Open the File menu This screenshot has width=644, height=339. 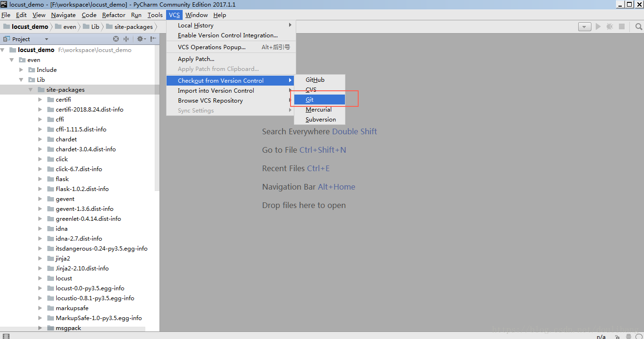click(6, 15)
